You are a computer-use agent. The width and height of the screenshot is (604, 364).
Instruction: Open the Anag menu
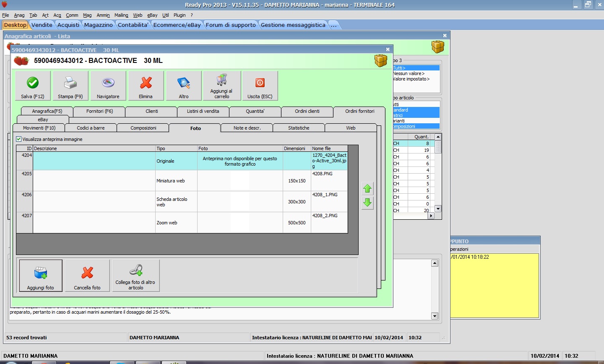19,15
